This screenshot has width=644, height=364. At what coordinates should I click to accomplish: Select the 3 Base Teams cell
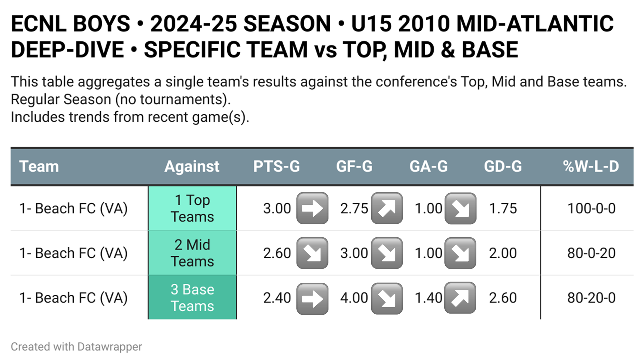[192, 298]
